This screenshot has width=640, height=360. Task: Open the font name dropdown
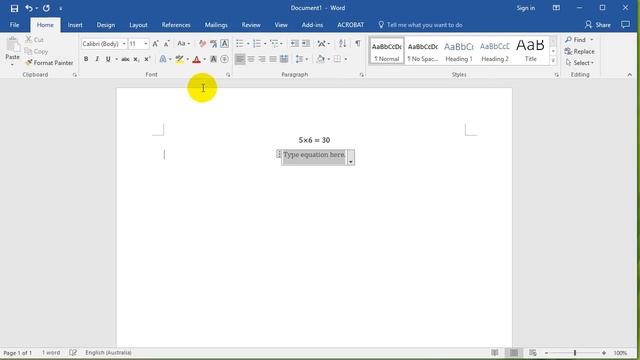pos(124,44)
